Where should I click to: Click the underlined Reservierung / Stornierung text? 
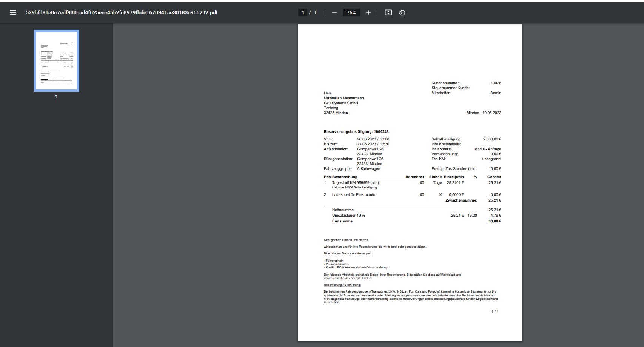pyautogui.click(x=342, y=285)
